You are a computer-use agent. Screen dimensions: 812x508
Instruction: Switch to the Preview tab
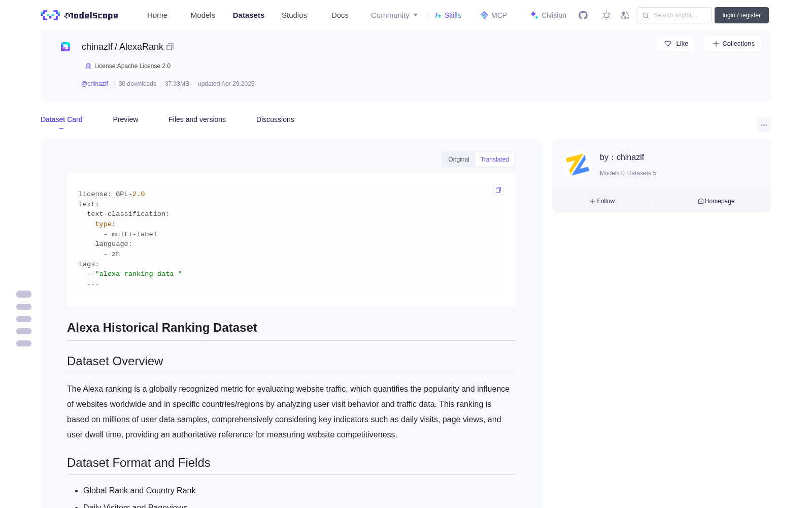tap(125, 119)
